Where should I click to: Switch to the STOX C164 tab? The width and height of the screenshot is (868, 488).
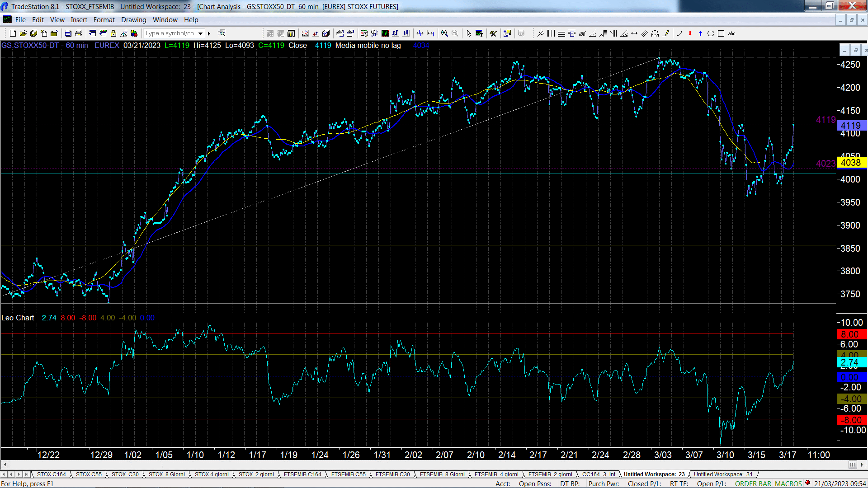pos(52,474)
